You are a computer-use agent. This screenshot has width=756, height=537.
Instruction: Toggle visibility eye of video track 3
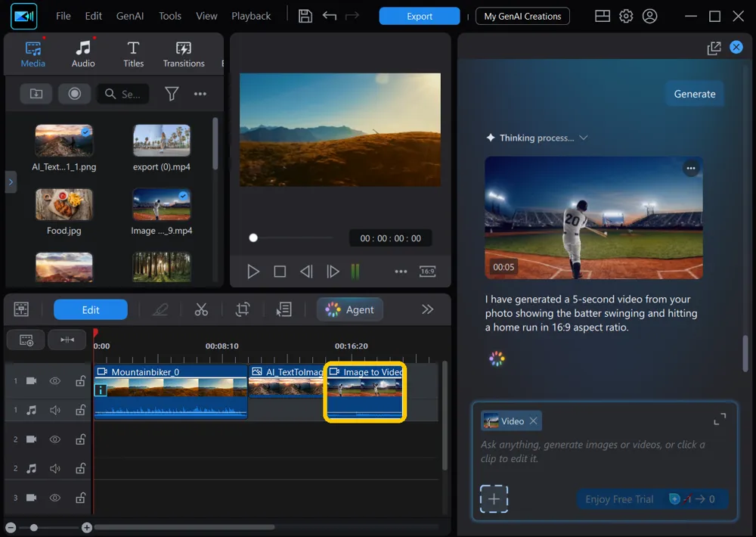pos(55,498)
